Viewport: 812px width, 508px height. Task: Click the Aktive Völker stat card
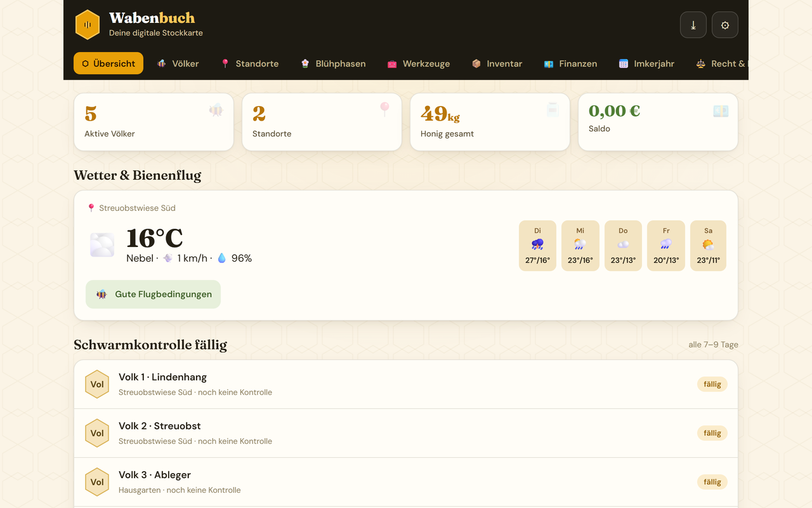(154, 122)
